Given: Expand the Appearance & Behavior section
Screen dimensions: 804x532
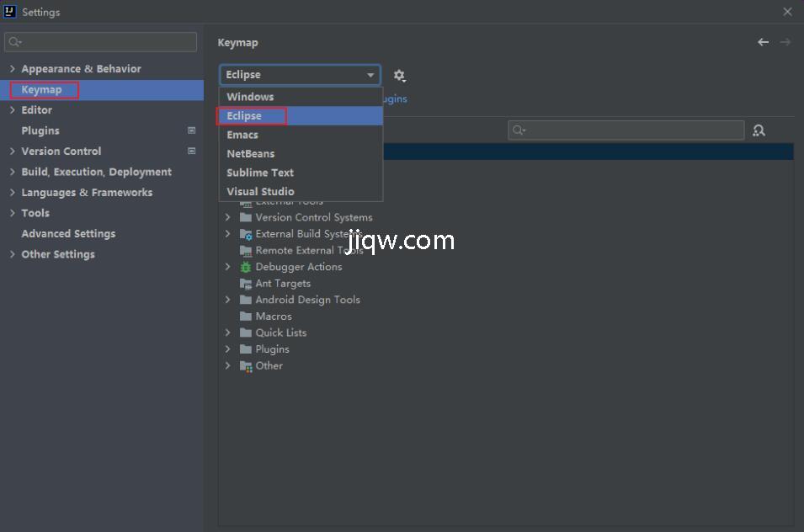Looking at the screenshot, I should (13, 69).
